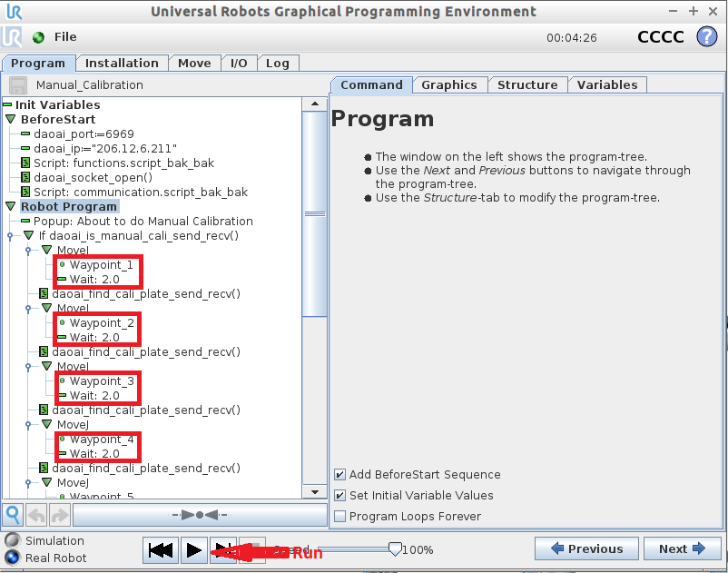
Task: Toggle Add BeforeStart Sequence checkbox
Action: (339, 475)
